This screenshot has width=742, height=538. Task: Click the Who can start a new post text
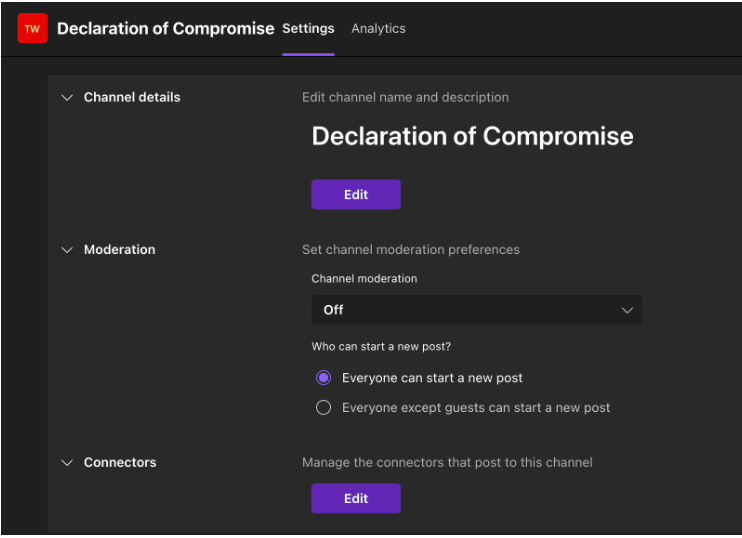380,346
